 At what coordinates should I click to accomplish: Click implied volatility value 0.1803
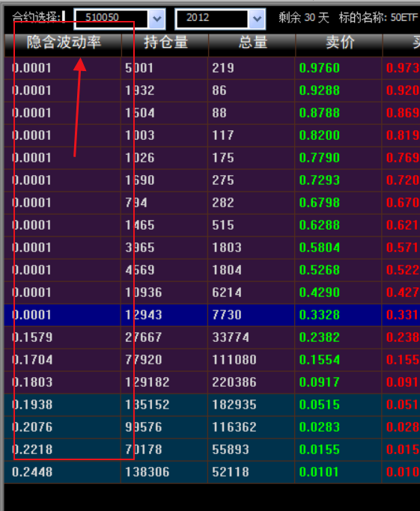point(32,382)
